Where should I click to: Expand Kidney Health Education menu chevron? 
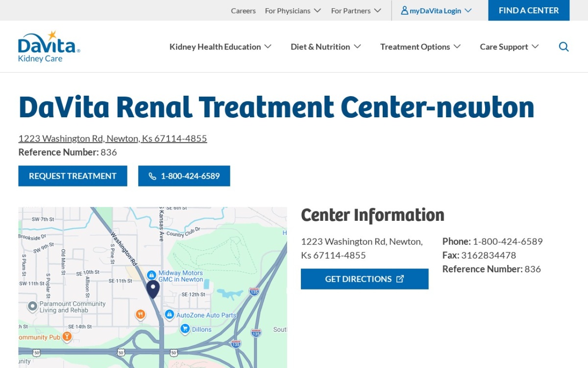(x=268, y=47)
